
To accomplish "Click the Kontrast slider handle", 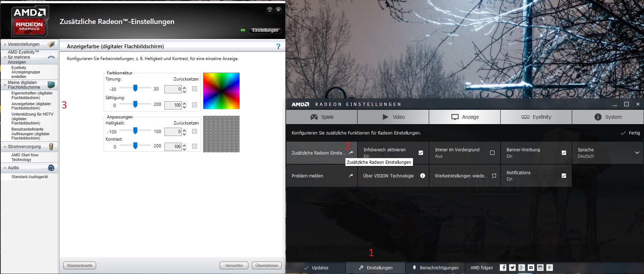I will (135, 146).
